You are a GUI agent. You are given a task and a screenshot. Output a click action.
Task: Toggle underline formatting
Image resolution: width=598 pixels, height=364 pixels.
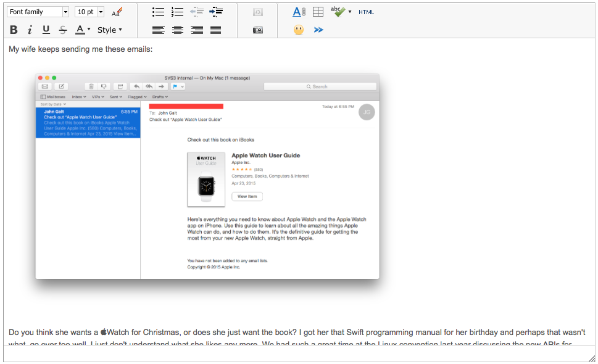[46, 30]
